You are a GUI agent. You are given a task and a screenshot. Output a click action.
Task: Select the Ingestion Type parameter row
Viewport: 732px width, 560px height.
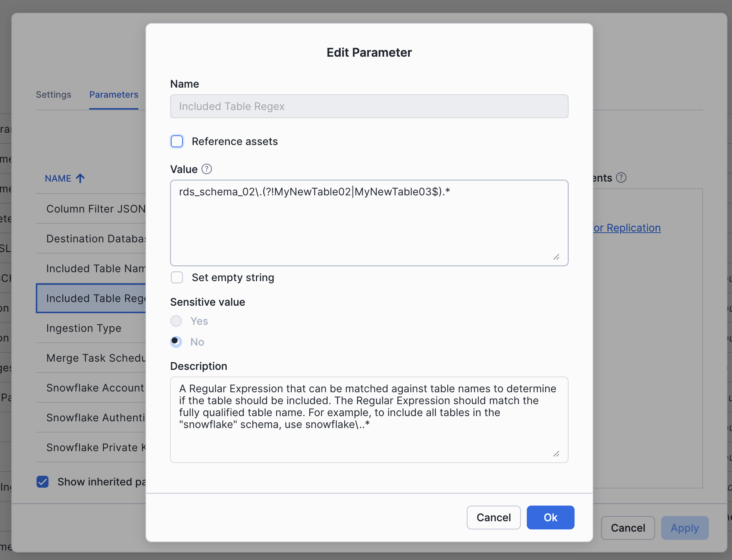pyautogui.click(x=84, y=328)
